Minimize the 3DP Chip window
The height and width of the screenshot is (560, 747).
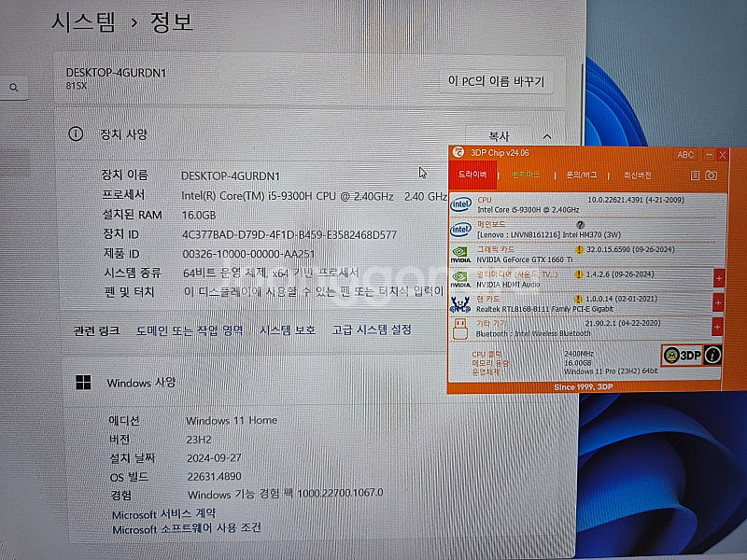pyautogui.click(x=709, y=155)
